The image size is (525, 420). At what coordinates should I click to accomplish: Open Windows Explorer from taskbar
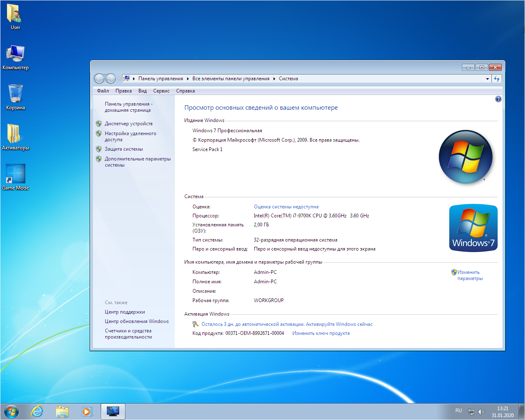(62, 411)
